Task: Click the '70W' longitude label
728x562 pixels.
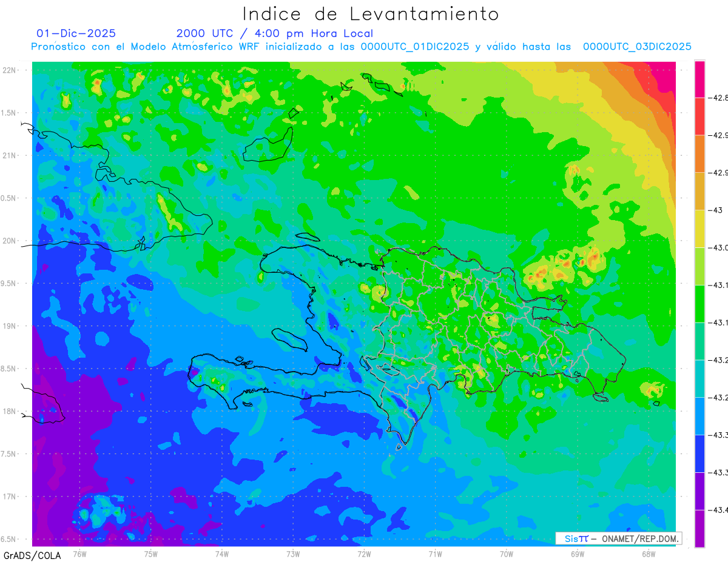Action: click(506, 553)
